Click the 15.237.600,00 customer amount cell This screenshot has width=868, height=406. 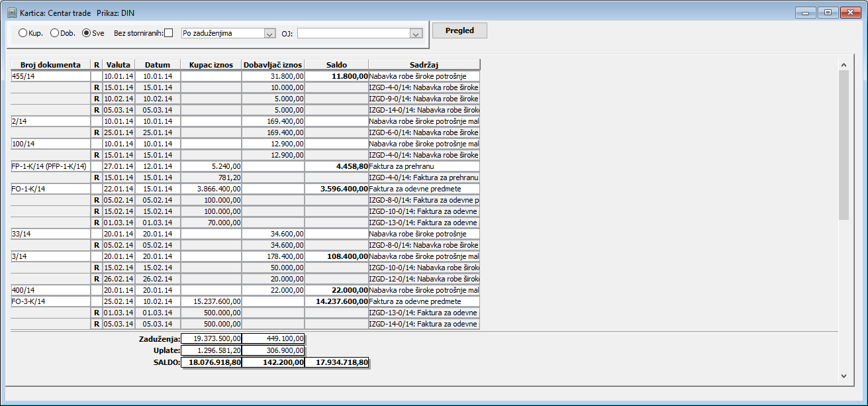[x=211, y=301]
